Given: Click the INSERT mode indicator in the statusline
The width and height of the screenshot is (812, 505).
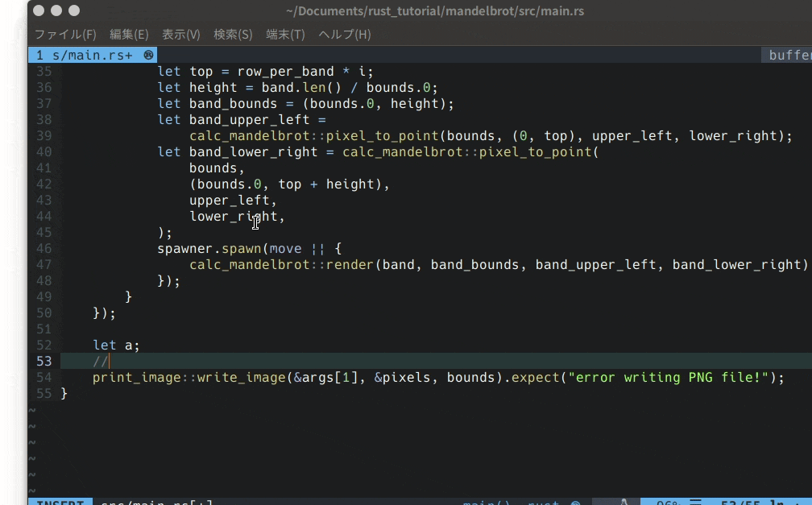Looking at the screenshot, I should coord(60,502).
